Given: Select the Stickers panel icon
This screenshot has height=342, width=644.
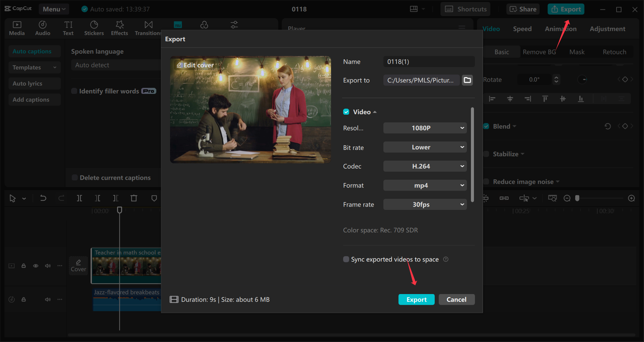Looking at the screenshot, I should [x=94, y=28].
